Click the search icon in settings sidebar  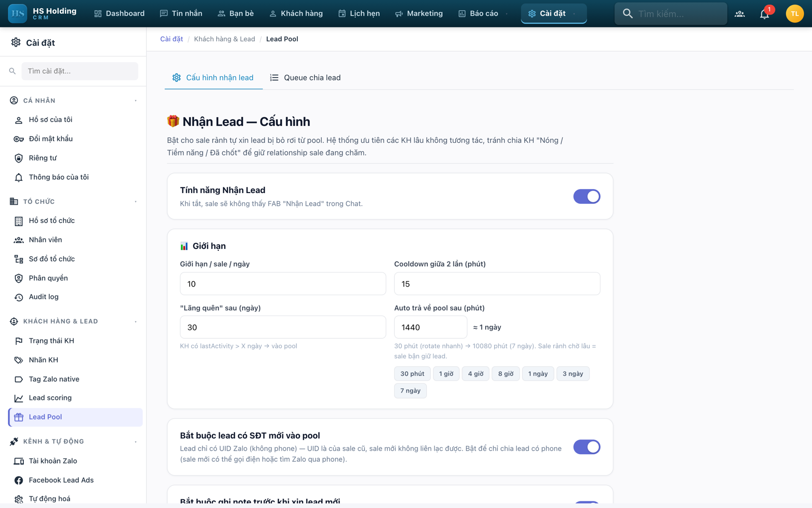(x=12, y=71)
